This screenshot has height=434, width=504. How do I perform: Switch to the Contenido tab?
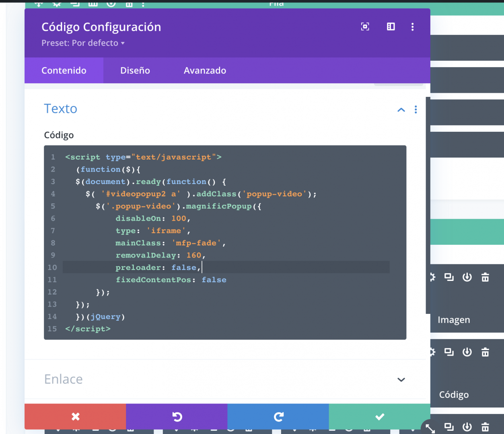point(64,70)
